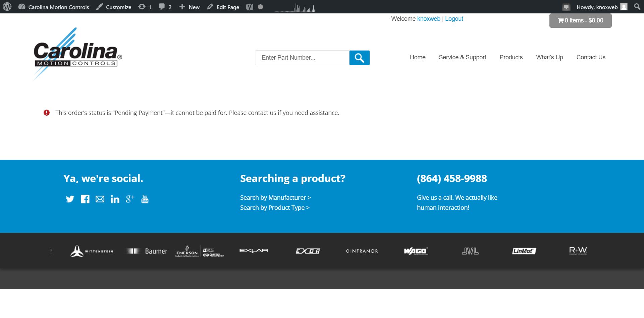Click the Exlar brand logo
Screen dimensions: 644x318
254,251
